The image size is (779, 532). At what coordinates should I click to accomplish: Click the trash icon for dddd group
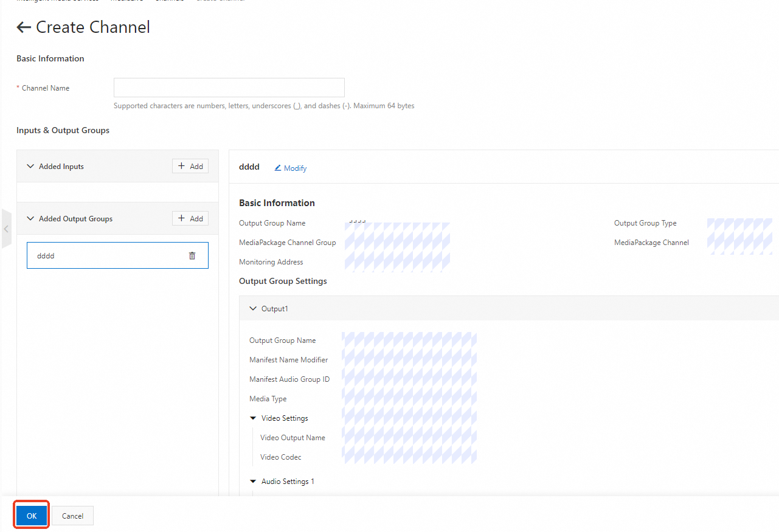click(x=192, y=256)
